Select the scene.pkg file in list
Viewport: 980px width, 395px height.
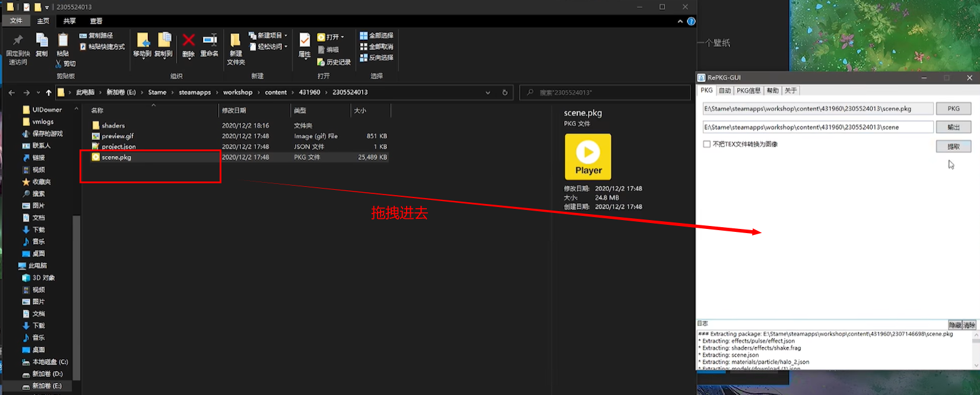point(116,157)
